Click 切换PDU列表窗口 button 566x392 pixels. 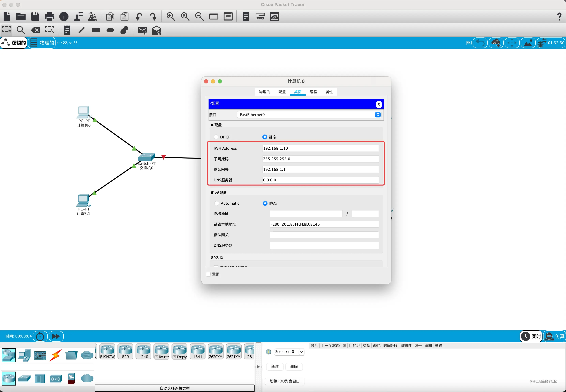(x=285, y=381)
